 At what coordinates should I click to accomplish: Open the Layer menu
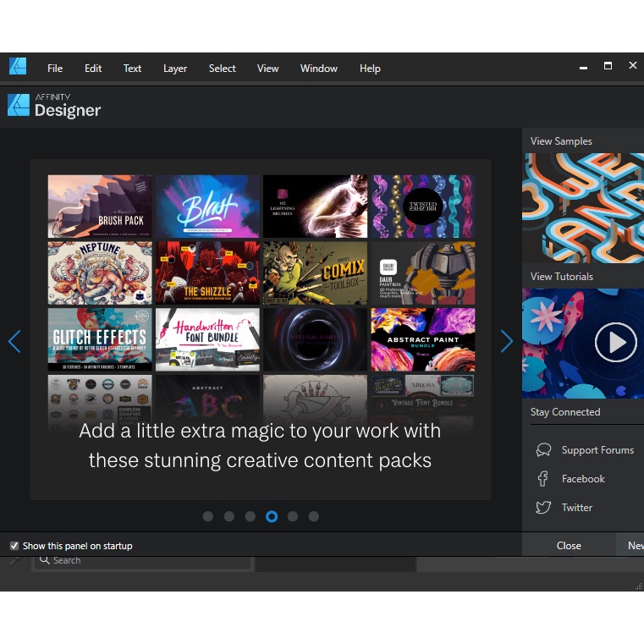point(175,69)
